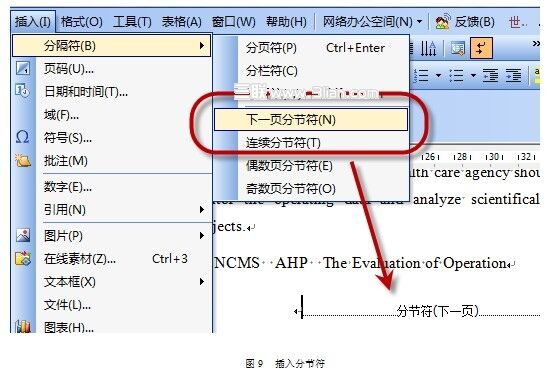Open the 插入(I) menu

coord(33,22)
